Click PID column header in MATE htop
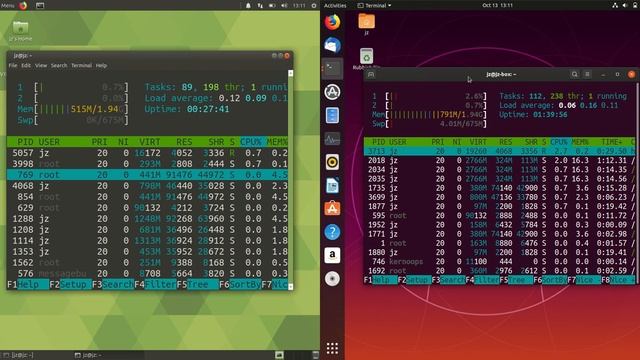The height and width of the screenshot is (360, 640). pos(25,142)
